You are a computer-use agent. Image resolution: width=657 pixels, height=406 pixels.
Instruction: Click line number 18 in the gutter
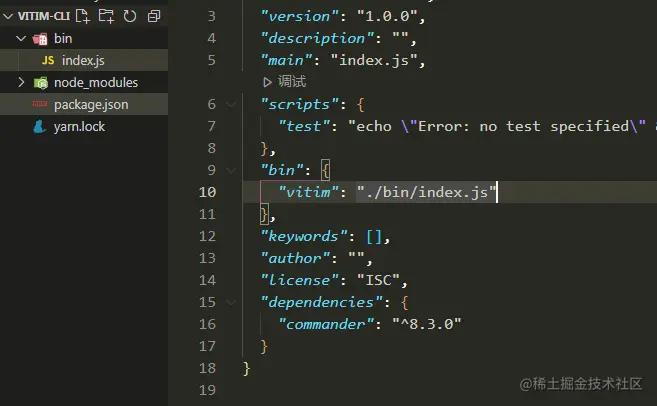207,368
